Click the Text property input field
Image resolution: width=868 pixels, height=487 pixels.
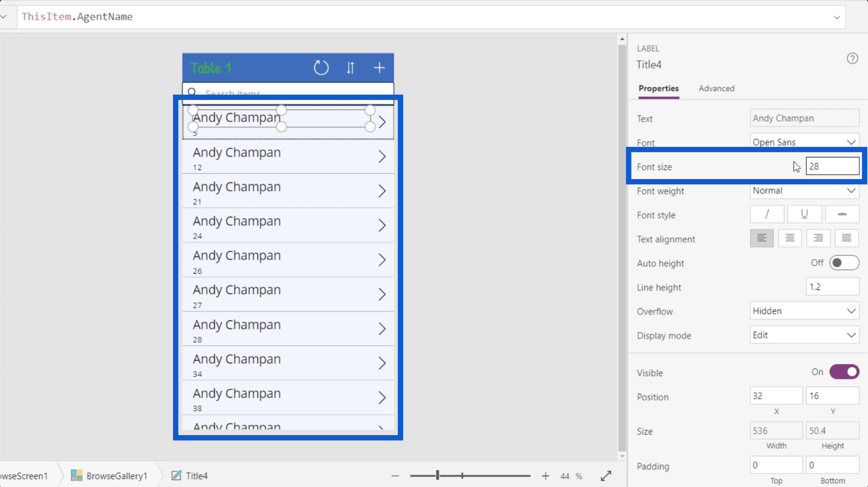coord(804,118)
